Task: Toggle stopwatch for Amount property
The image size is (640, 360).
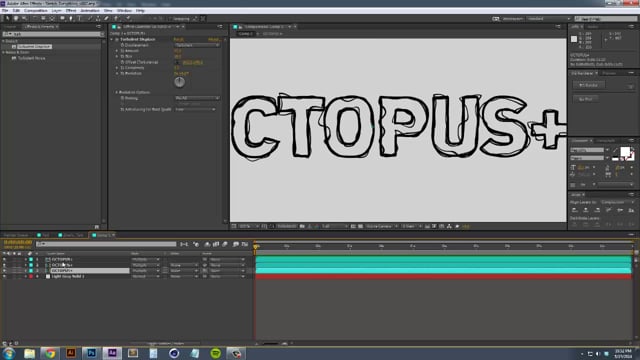Action: 122,51
